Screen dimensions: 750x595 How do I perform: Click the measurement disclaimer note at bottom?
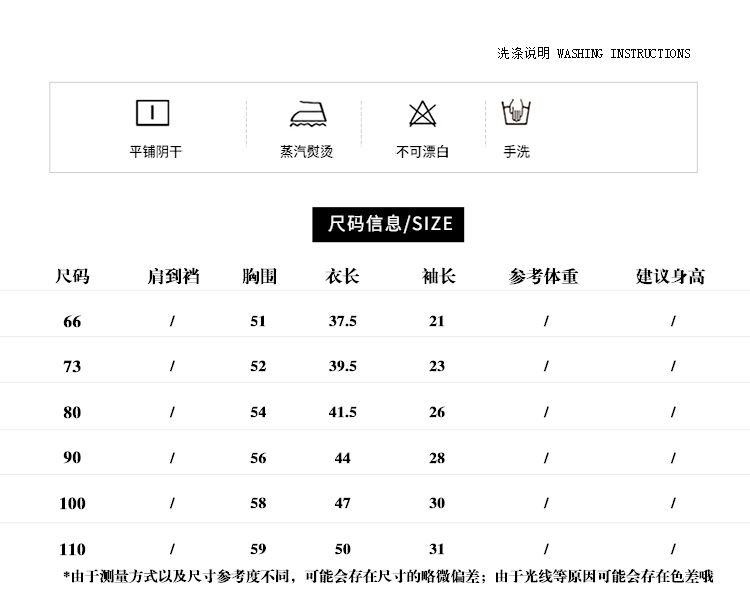click(388, 576)
